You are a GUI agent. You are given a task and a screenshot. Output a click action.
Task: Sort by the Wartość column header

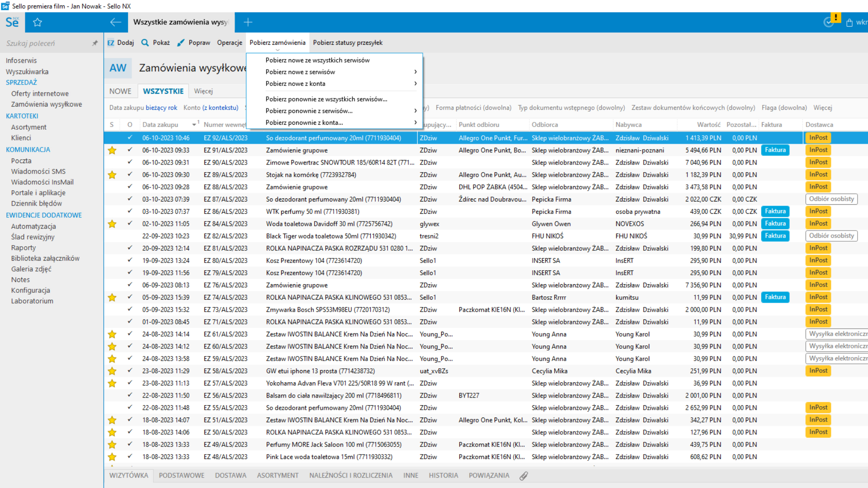click(708, 125)
